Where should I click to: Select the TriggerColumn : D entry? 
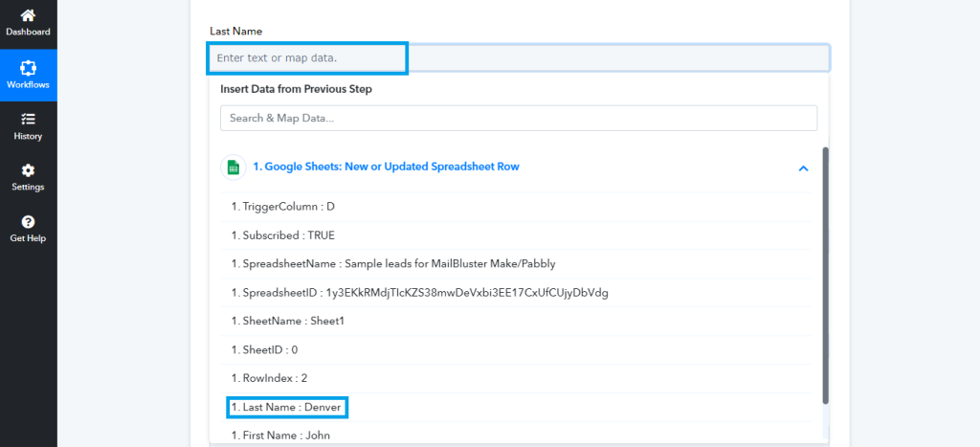(283, 207)
